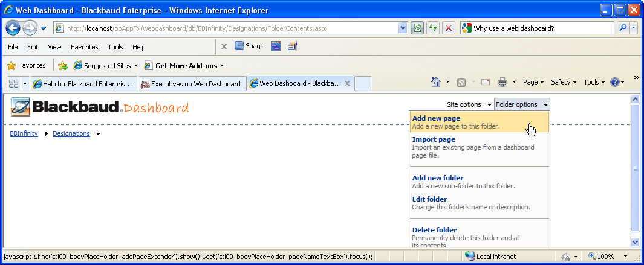Click the URL address input field
Viewport: 644px width, 265px height.
(x=230, y=28)
